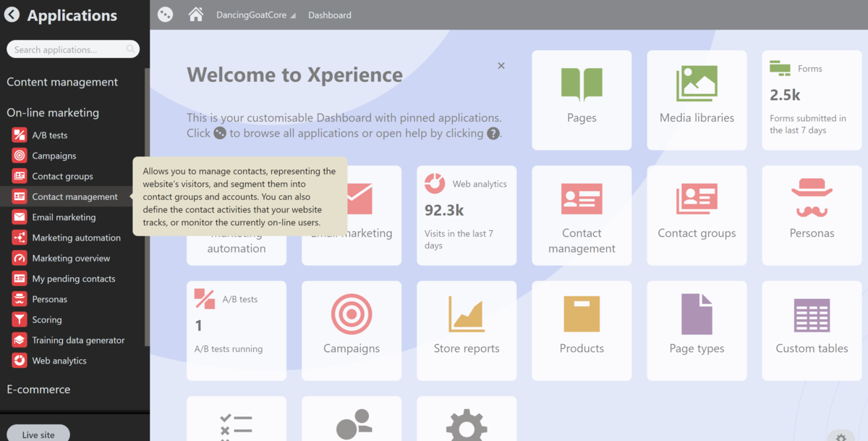Open the Pages dashboard tile
This screenshot has width=868, height=441.
[582, 100]
